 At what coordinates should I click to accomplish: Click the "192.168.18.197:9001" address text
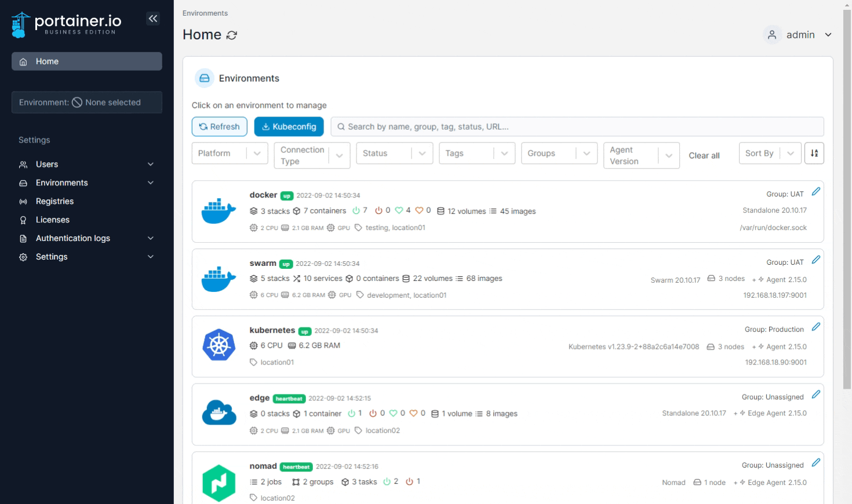pos(775,295)
